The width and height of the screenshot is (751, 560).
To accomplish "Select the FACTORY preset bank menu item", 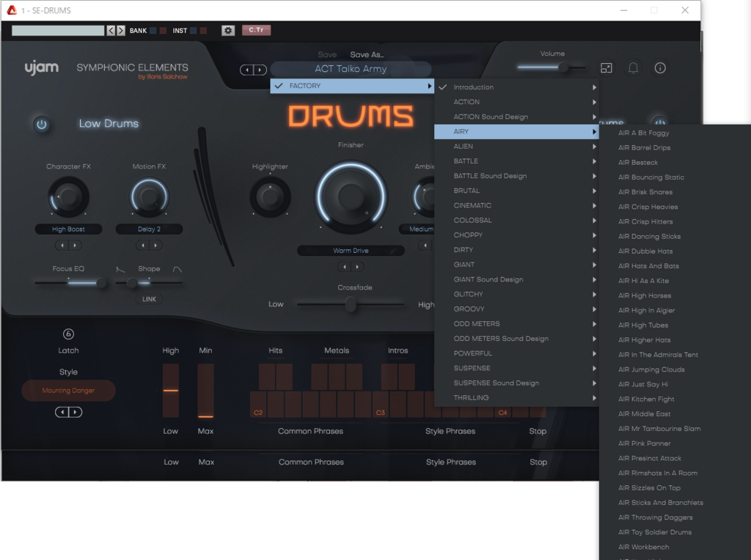I will click(x=352, y=86).
